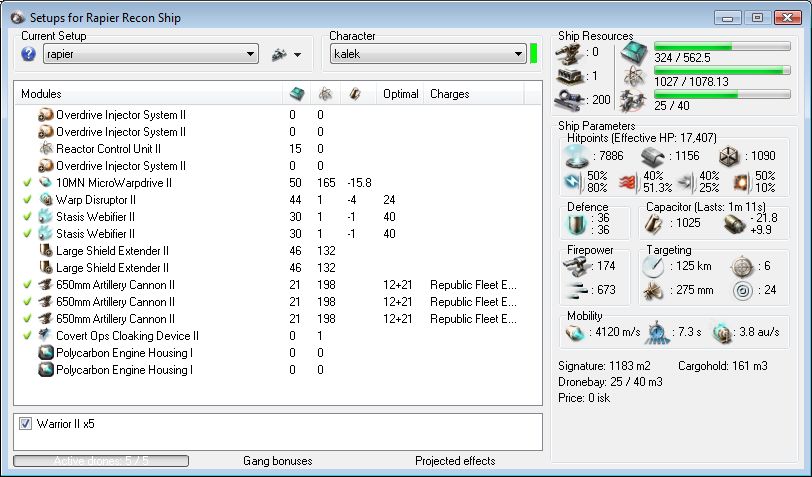Click the armor hitpoints icon showing 1156
812x477 pixels.
[652, 156]
